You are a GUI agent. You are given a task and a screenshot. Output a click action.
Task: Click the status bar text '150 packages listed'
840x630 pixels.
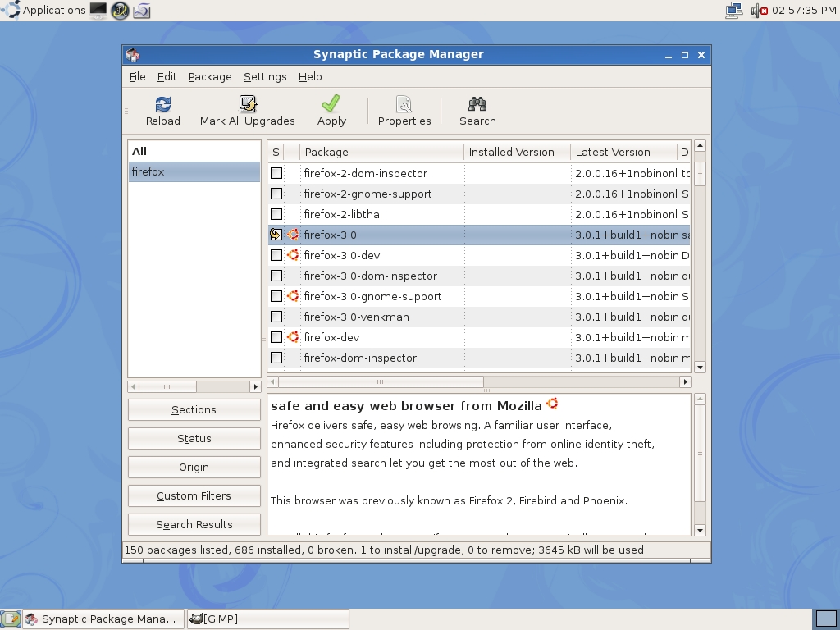pos(177,550)
